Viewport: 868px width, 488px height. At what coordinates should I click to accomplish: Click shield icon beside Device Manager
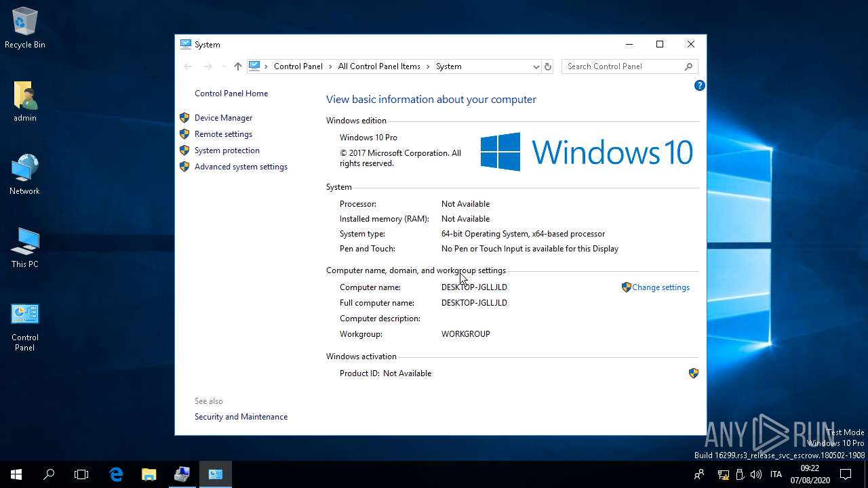pyautogui.click(x=184, y=118)
